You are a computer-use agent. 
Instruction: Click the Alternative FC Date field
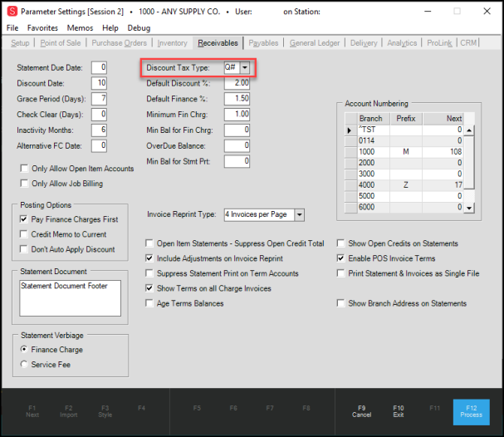pyautogui.click(x=99, y=145)
